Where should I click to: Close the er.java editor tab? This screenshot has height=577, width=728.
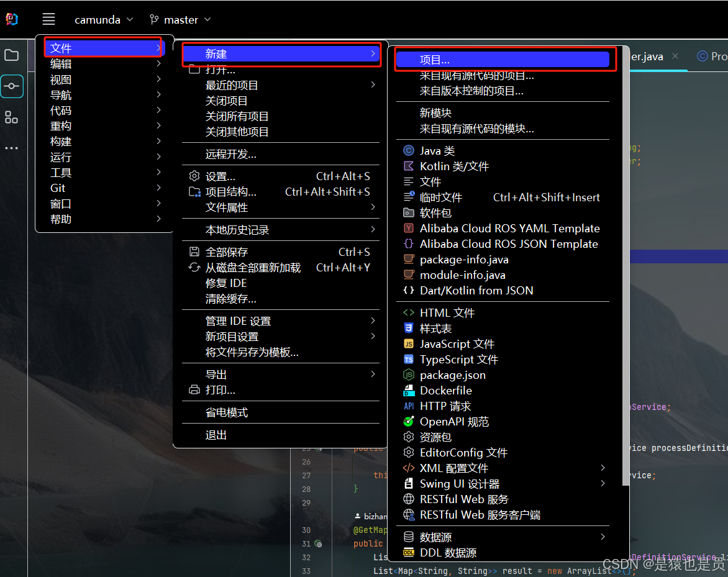point(675,56)
